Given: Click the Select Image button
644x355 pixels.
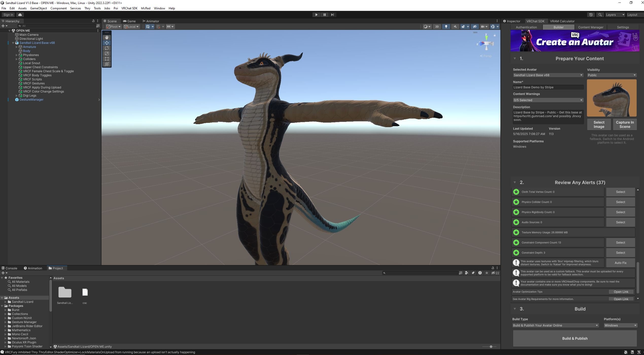Looking at the screenshot, I should click(x=599, y=124).
